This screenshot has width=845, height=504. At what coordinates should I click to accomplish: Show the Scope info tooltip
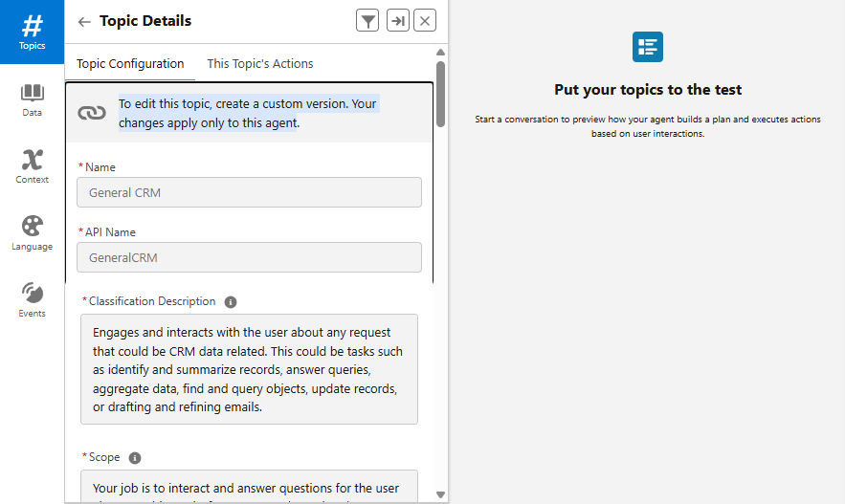pos(135,458)
